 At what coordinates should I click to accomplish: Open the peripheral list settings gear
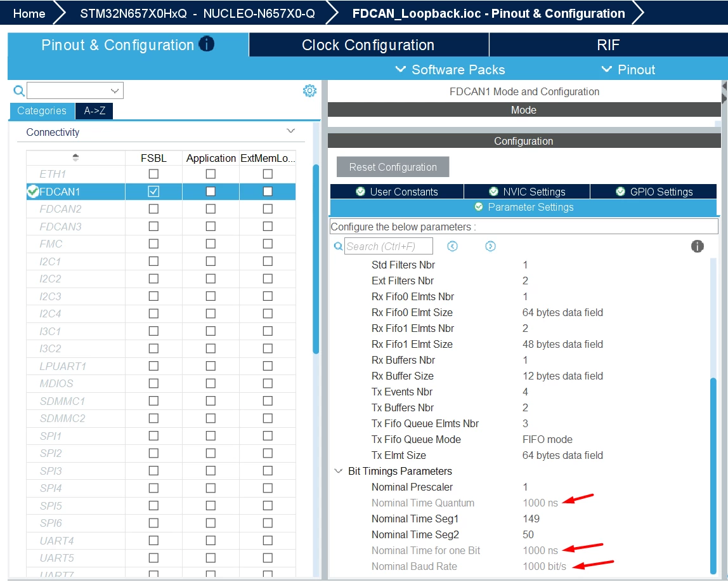click(309, 91)
